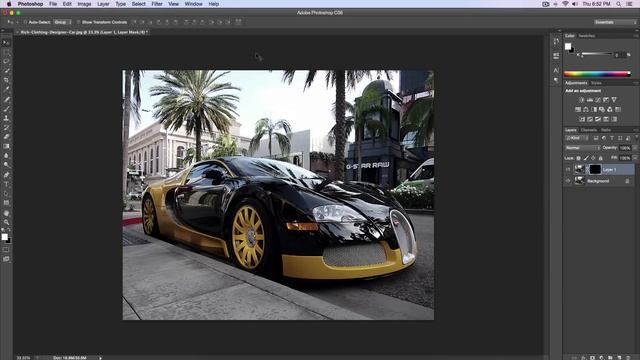This screenshot has height=360, width=640.
Task: Open the collapsed Paragraph panel icon
Action: (x=556, y=80)
